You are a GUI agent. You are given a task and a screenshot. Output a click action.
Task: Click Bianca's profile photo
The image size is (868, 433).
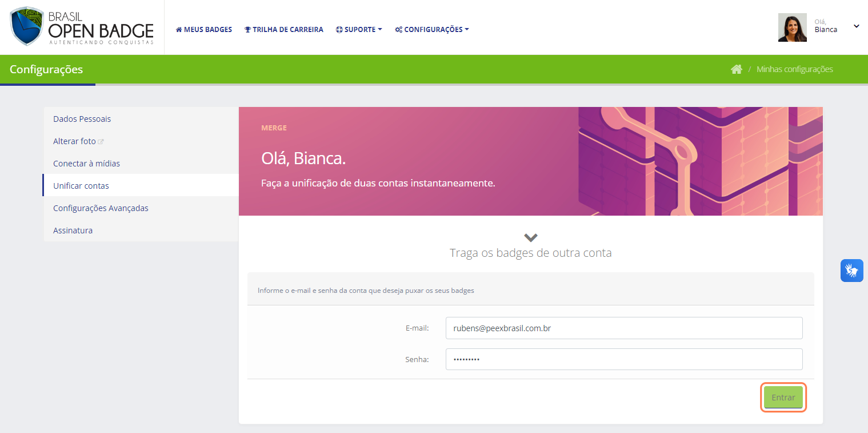[793, 27]
